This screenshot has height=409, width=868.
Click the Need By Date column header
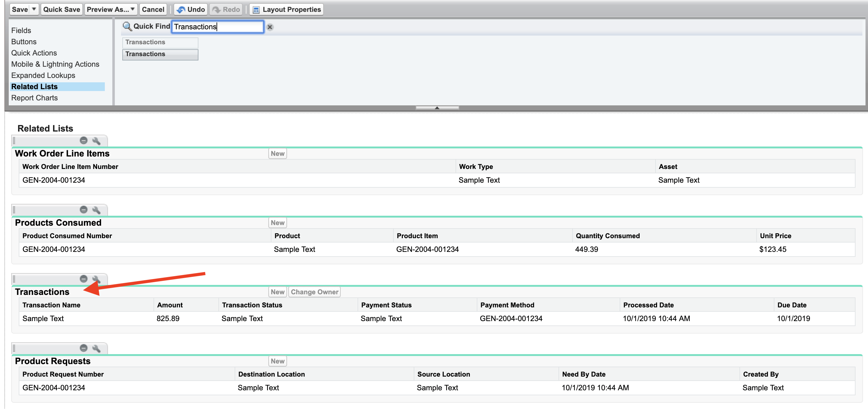pos(584,374)
